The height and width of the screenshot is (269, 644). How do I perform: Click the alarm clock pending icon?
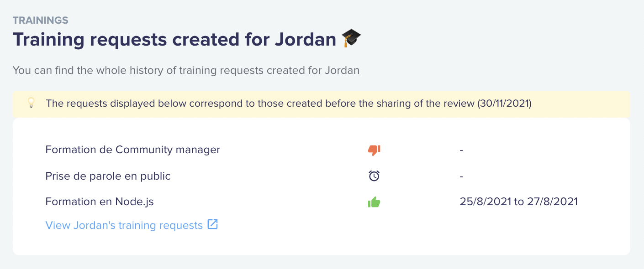pos(374,176)
